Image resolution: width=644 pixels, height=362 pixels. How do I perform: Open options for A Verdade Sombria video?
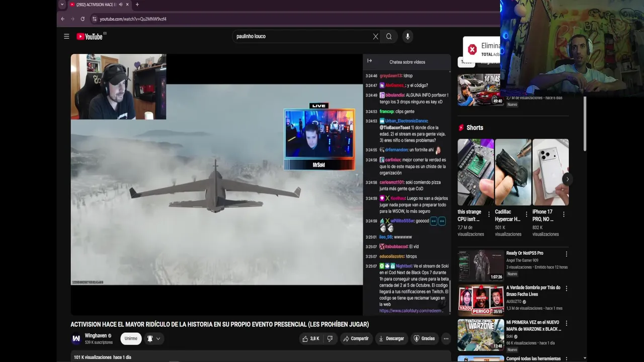pyautogui.click(x=567, y=289)
